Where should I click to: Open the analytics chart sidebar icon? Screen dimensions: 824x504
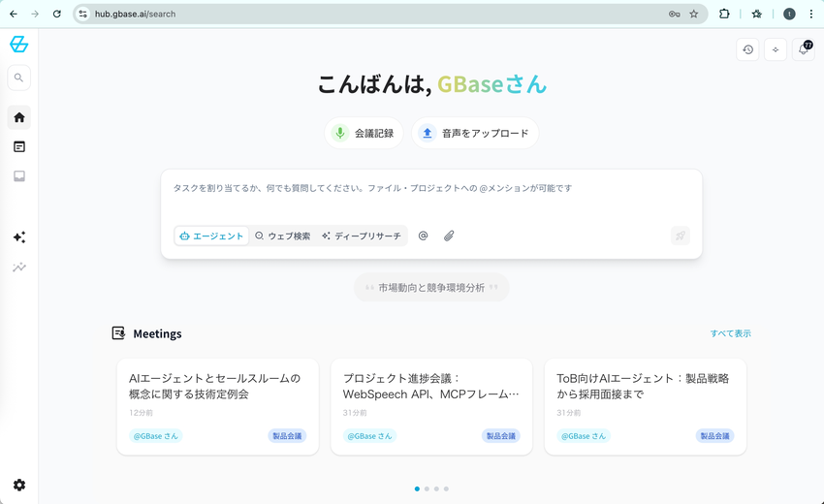point(19,268)
